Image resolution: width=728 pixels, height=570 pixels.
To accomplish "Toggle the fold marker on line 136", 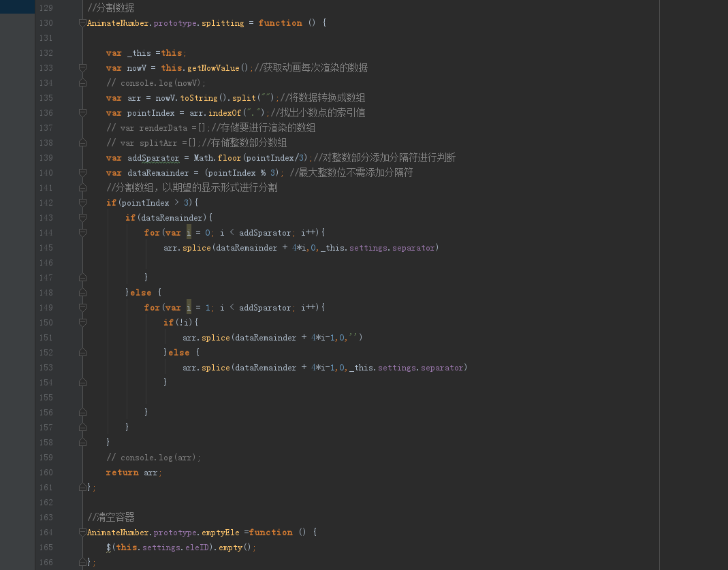I will click(82, 113).
